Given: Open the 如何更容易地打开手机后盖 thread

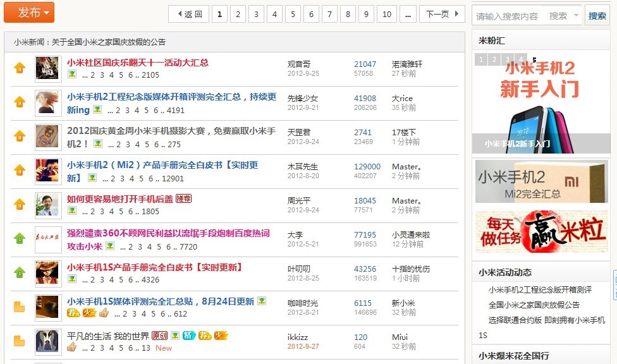Looking at the screenshot, I should pyautogui.click(x=120, y=199).
